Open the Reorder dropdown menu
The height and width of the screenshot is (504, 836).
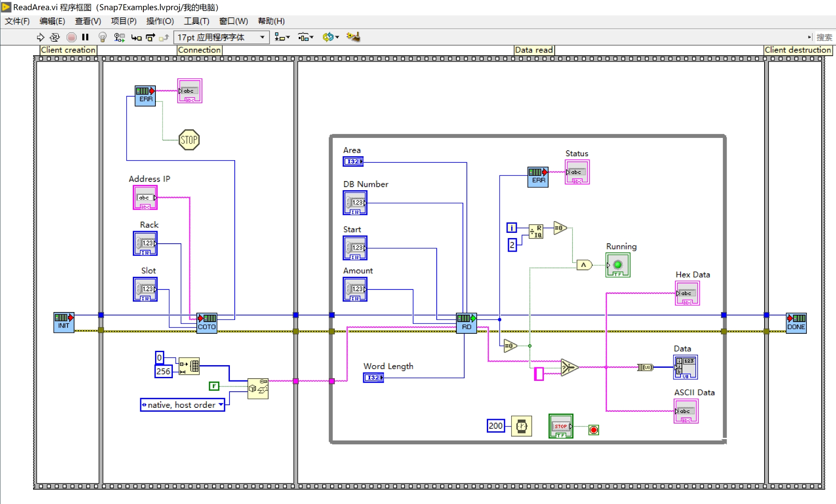(330, 37)
